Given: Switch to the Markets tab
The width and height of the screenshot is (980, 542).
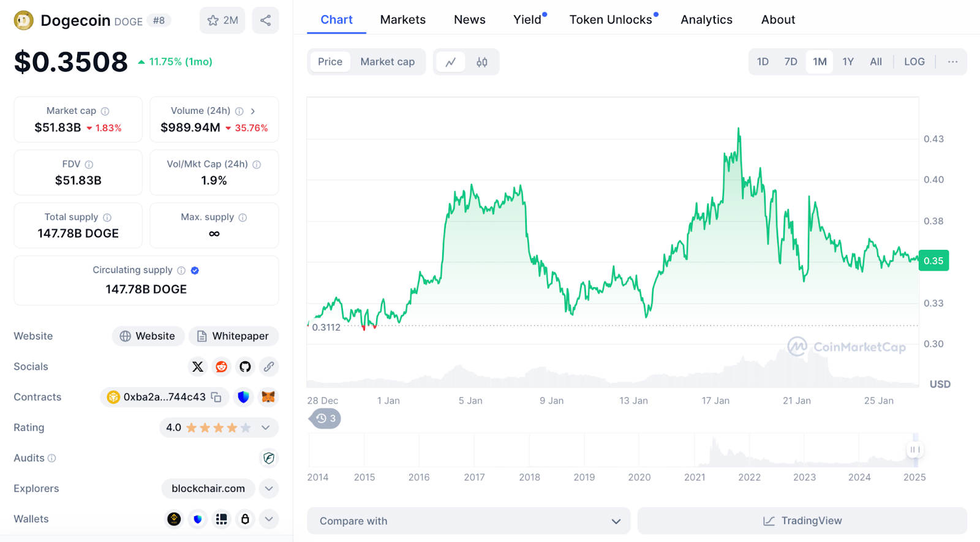Looking at the screenshot, I should pyautogui.click(x=402, y=20).
